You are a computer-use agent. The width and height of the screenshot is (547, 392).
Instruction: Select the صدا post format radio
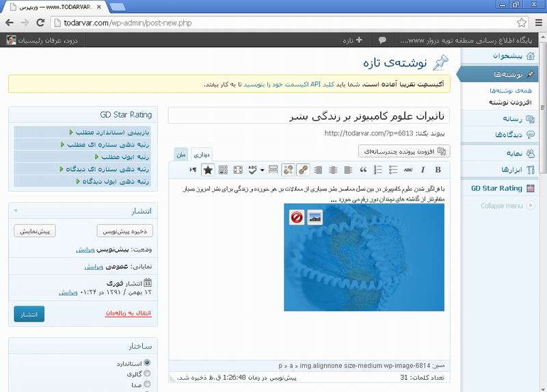pos(147,384)
